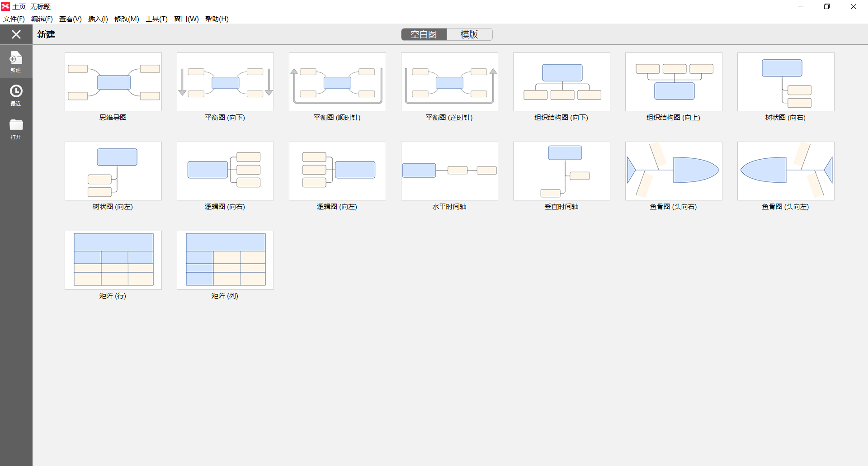Open the 编辑(E) menu
This screenshot has width=868, height=466.
42,19
